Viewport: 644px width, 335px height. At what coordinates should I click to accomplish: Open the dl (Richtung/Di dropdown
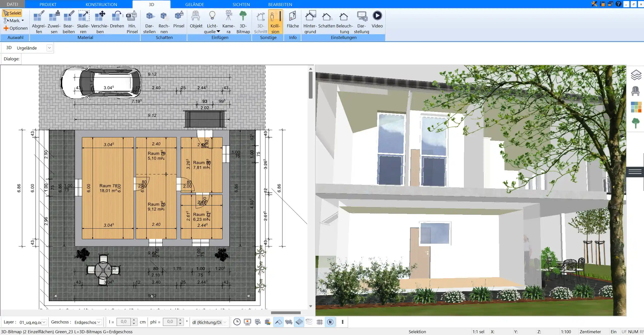pyautogui.click(x=225, y=322)
